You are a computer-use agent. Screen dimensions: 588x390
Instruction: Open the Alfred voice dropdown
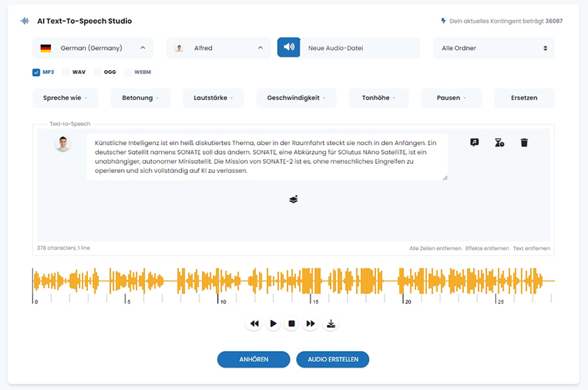pos(219,48)
